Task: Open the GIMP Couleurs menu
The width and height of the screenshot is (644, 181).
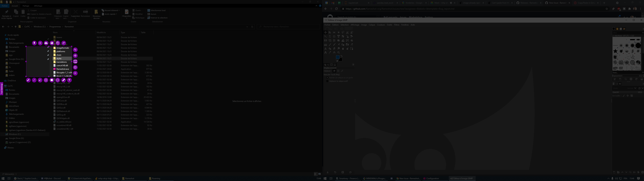Action: tap(381, 25)
